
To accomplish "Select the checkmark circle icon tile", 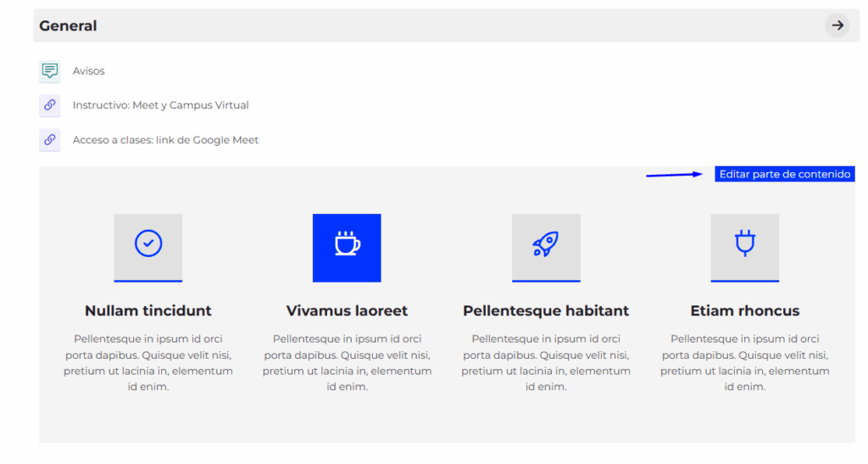I will [x=148, y=246].
